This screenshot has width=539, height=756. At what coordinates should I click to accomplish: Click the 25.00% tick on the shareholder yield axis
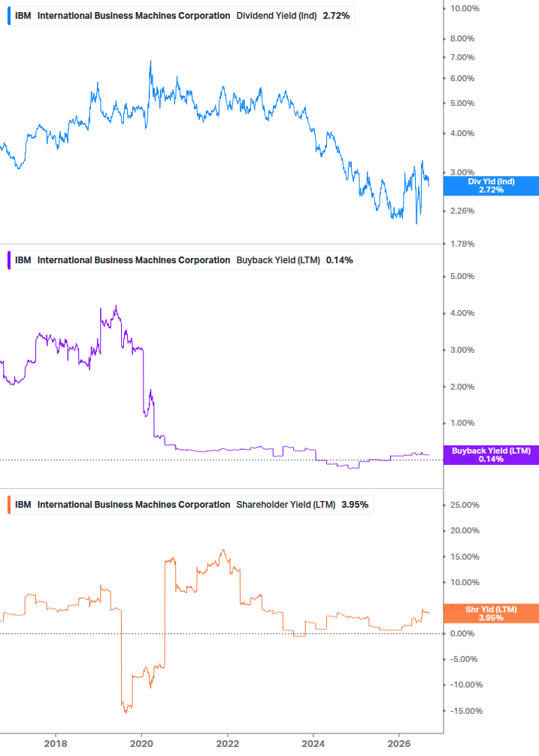465,506
